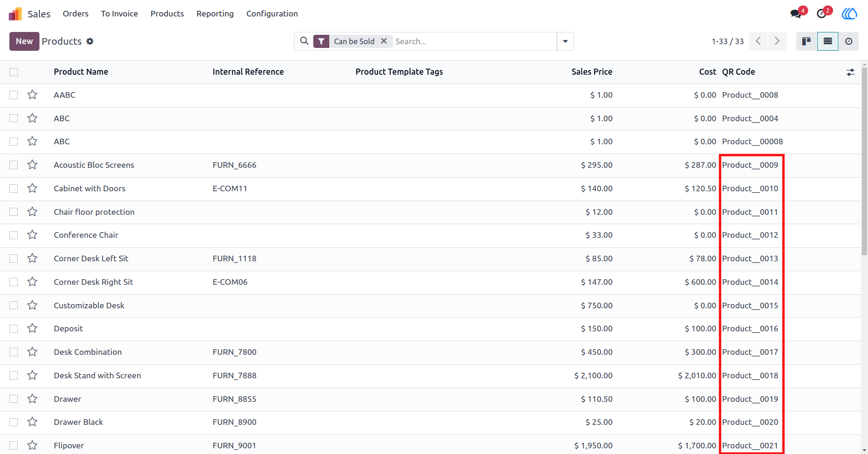Sort by Sales Price column header
868x454 pixels.
point(592,72)
